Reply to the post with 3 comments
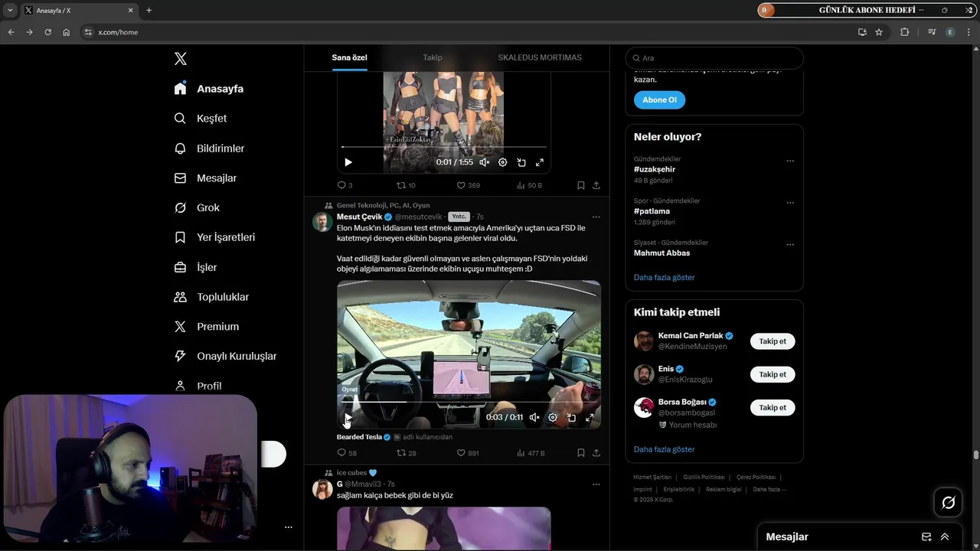This screenshot has height=551, width=980. (x=345, y=185)
